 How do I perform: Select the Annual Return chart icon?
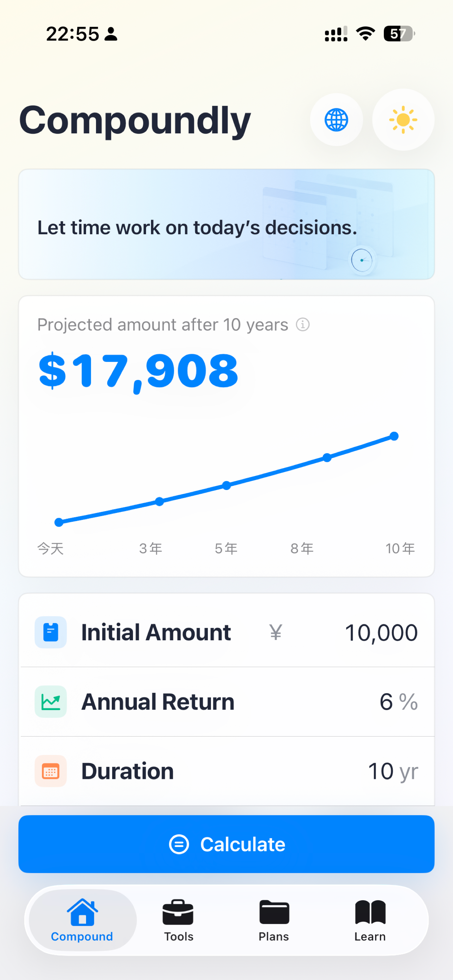coord(50,702)
